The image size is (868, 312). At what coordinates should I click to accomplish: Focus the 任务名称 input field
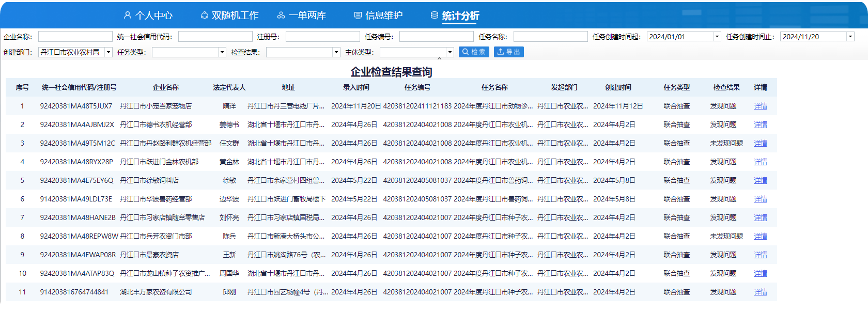(551, 37)
